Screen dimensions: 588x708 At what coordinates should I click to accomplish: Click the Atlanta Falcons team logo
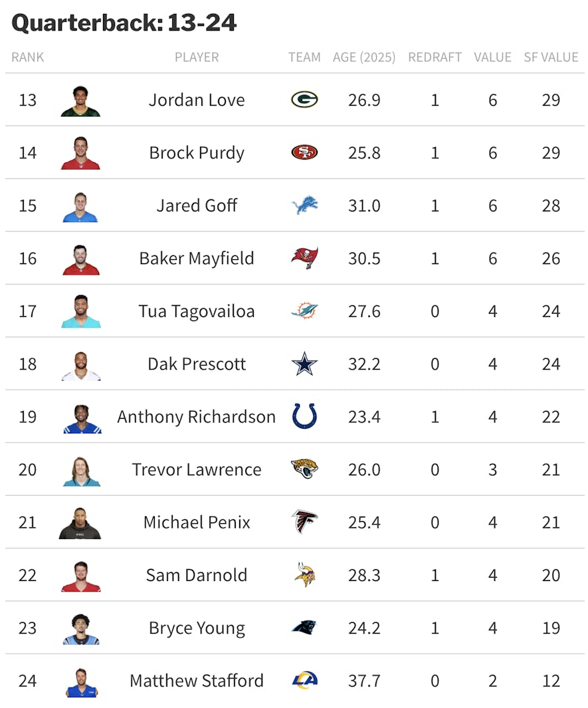[x=304, y=521]
